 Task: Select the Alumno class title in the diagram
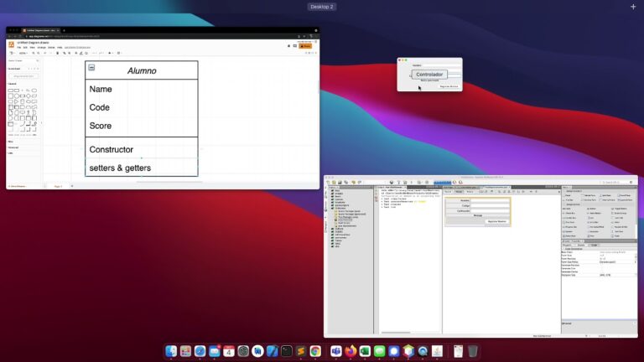[142, 70]
